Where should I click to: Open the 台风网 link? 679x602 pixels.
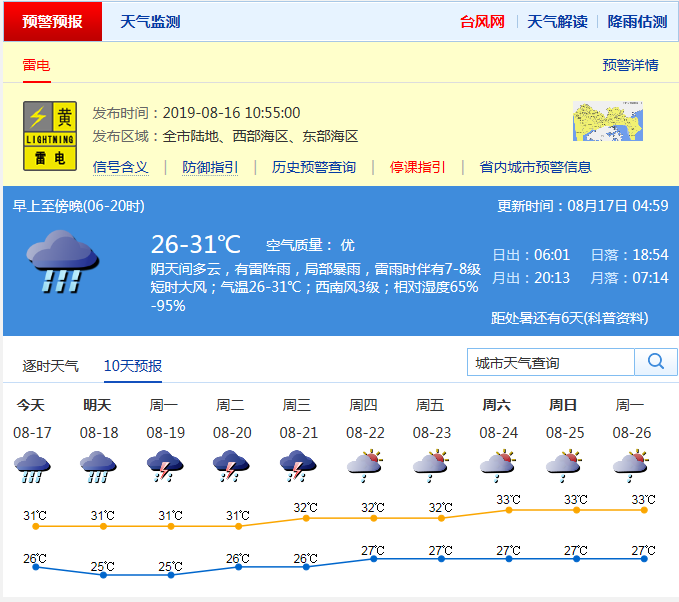tap(482, 22)
